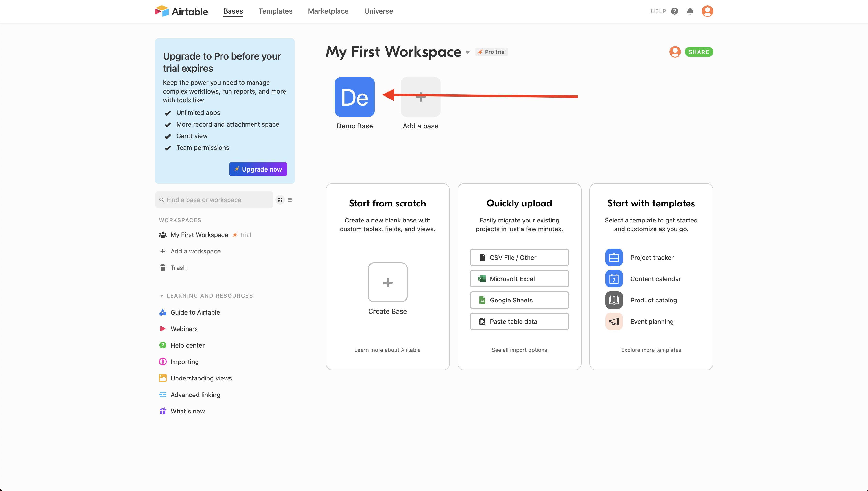Image resolution: width=868 pixels, height=491 pixels.
Task: Import from Google Sheets
Action: [520, 300]
